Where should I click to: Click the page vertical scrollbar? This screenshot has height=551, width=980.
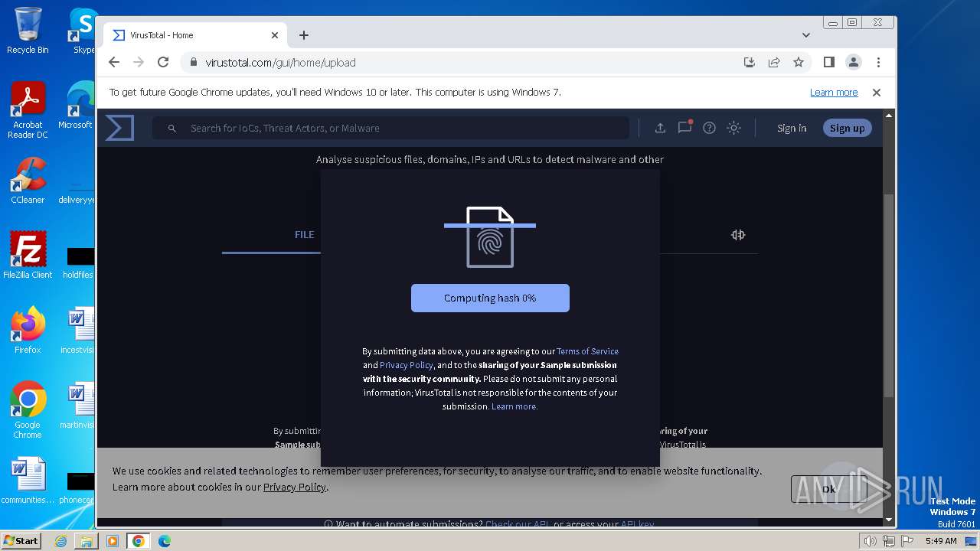(x=889, y=295)
